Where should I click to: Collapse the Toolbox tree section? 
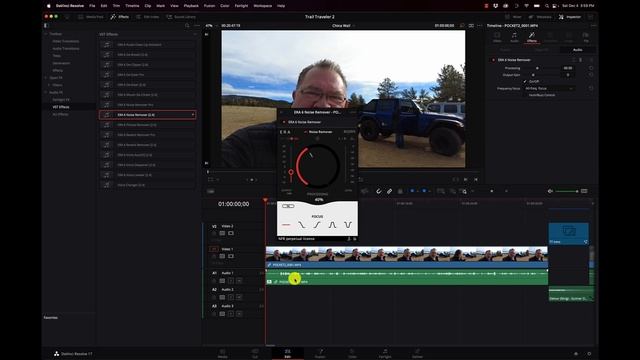click(46, 34)
